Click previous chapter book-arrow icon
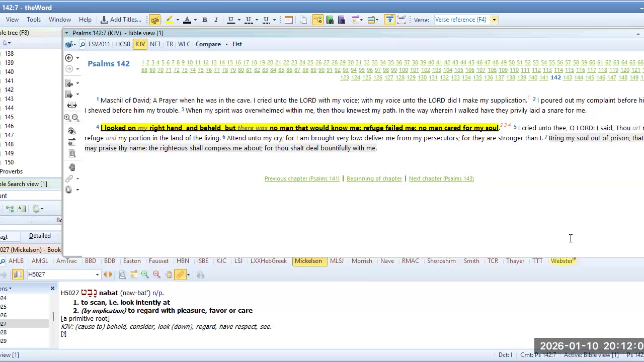Viewport: 644px width, 362px height. click(69, 83)
